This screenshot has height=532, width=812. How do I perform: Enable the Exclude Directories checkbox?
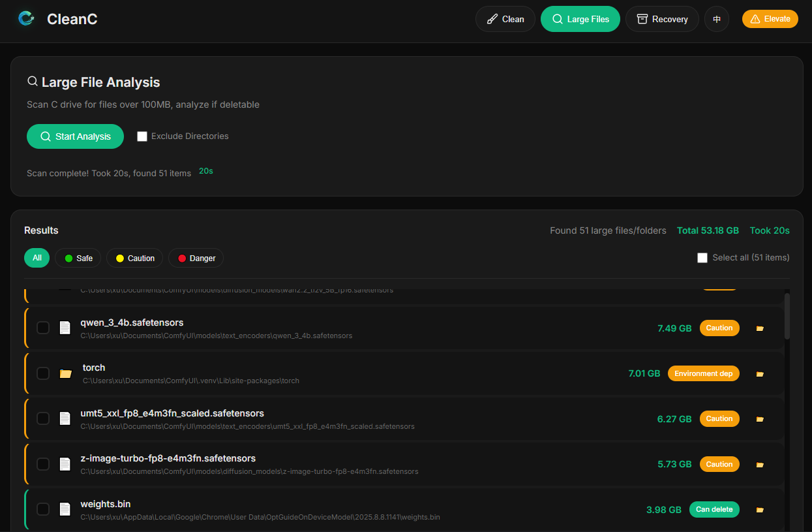coord(142,136)
